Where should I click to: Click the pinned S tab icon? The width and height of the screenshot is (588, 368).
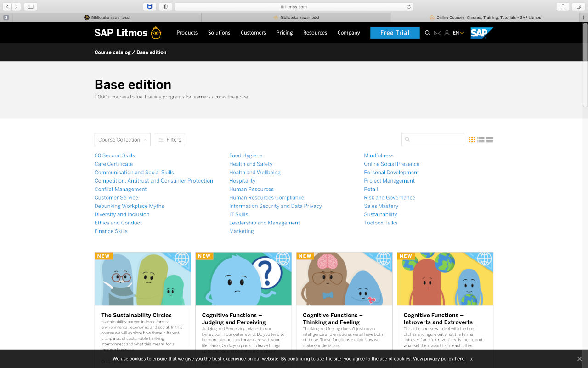pyautogui.click(x=6, y=17)
